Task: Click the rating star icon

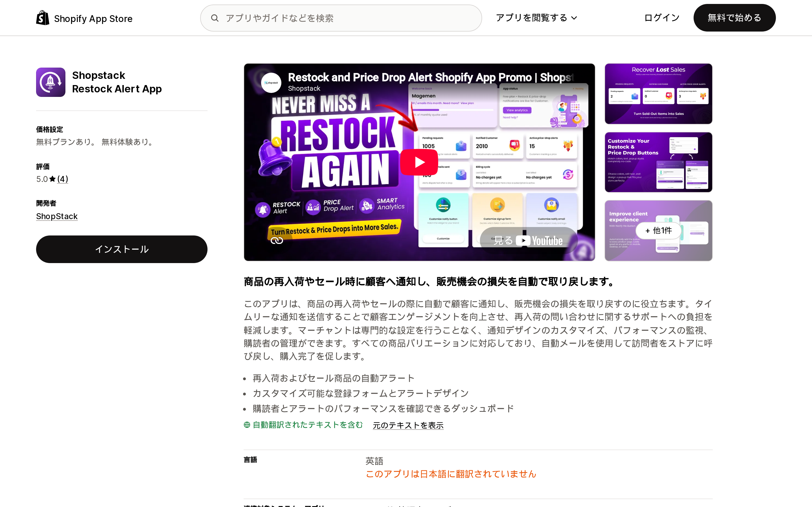Action: [52, 179]
